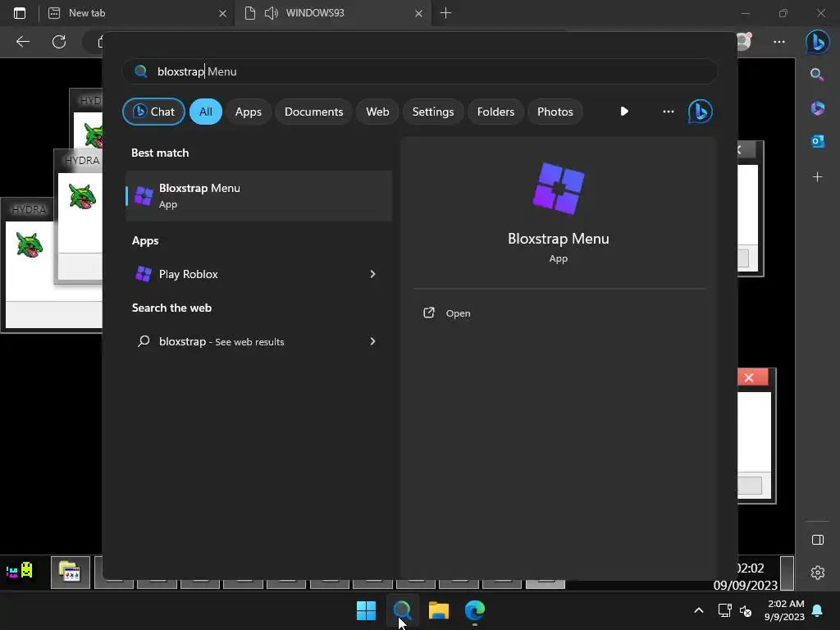Toggle the Edge sidebar visibility
Image resolution: width=840 pixels, height=630 pixels.
pyautogui.click(x=818, y=540)
